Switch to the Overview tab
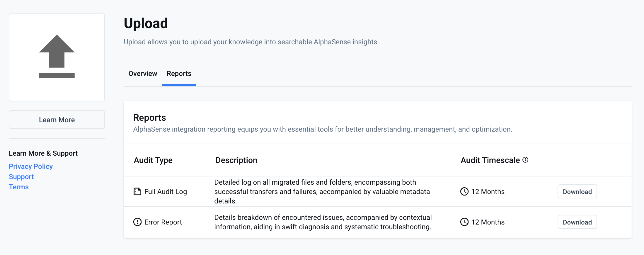Viewport: 644px width, 255px height. (x=143, y=74)
